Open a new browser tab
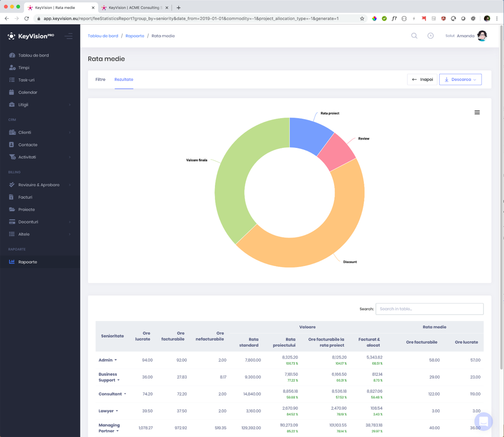Image resolution: width=504 pixels, height=437 pixels. pyautogui.click(x=178, y=7)
